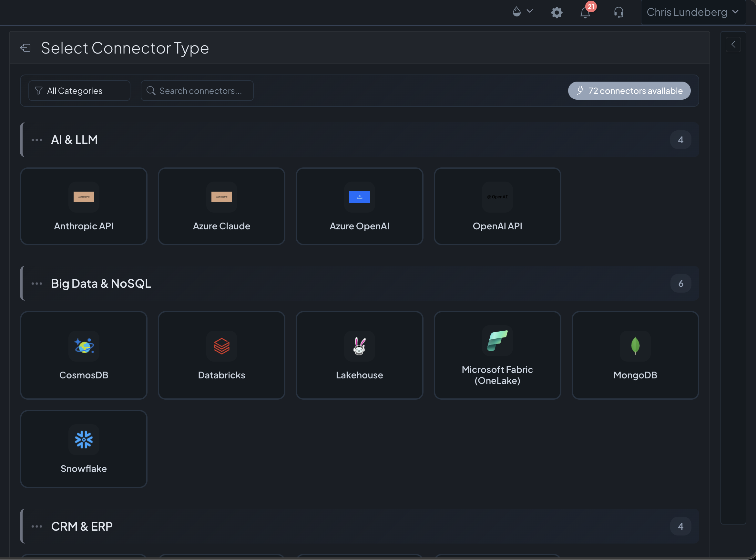
Task: Click the AI & LLM section ellipsis
Action: pyautogui.click(x=36, y=140)
